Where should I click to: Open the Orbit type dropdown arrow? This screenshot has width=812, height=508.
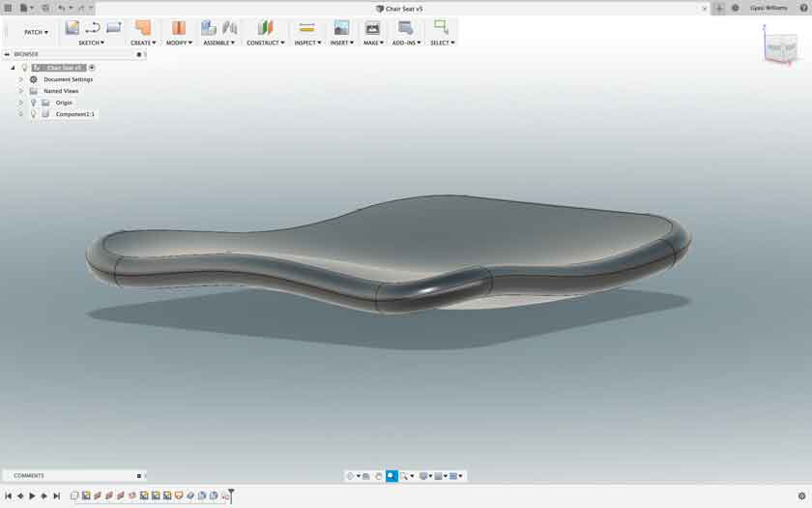click(x=358, y=476)
